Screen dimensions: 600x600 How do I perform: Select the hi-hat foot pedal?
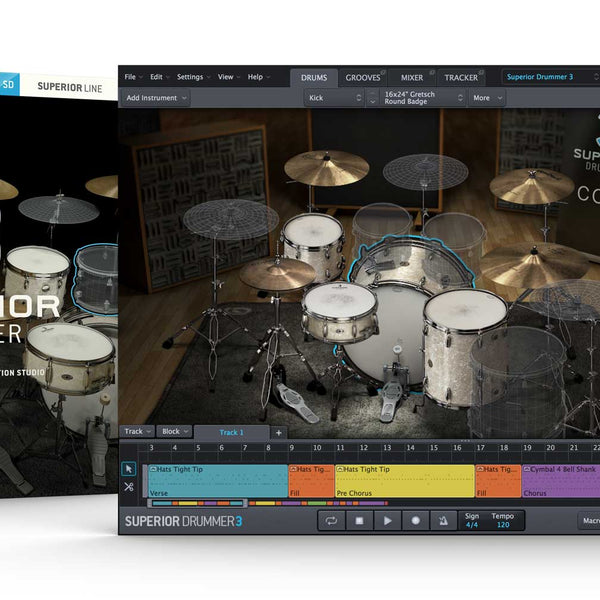tap(297, 404)
